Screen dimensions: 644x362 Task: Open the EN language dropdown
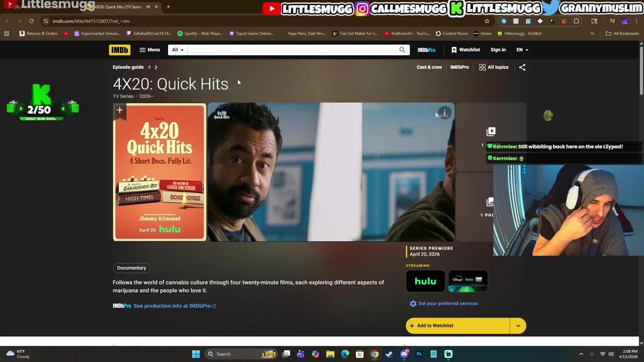click(x=522, y=50)
